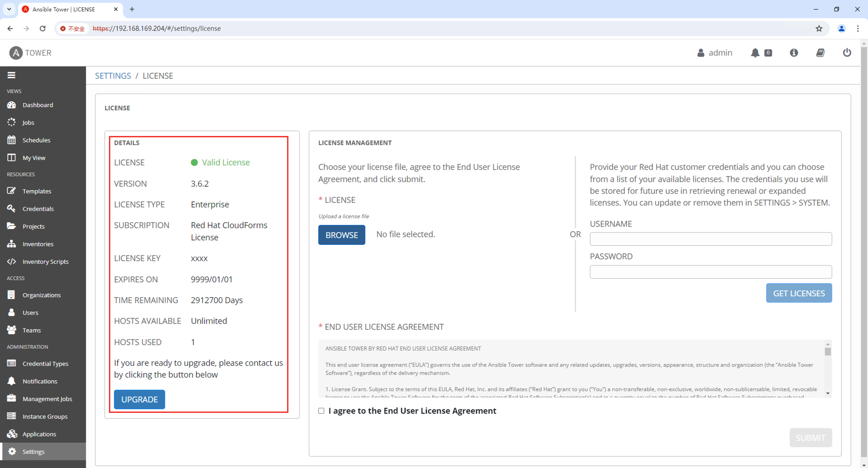This screenshot has width=868, height=468.
Task: Click the '2912700 Days' value
Action: point(217,300)
